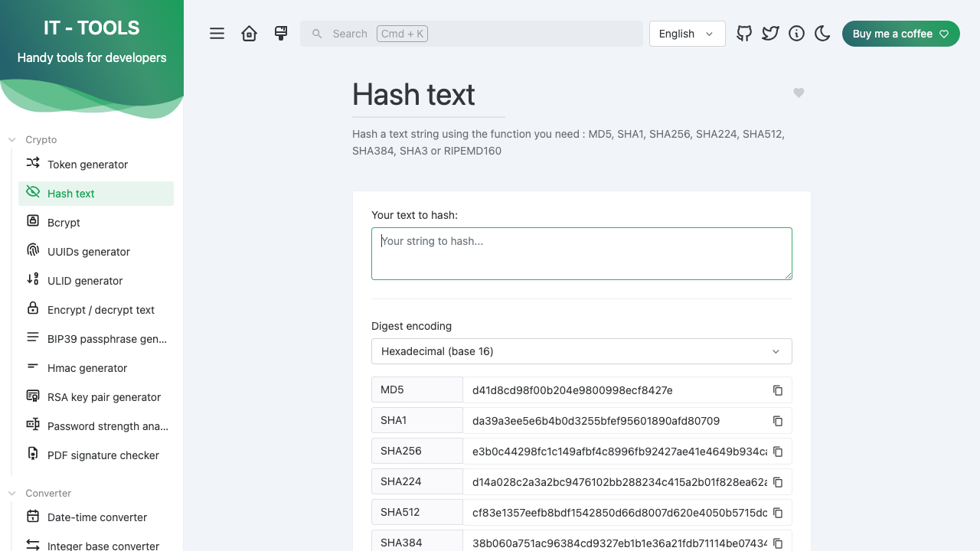Copy the SHA256 hash value
Screen dimensions: 980x551
click(778, 452)
